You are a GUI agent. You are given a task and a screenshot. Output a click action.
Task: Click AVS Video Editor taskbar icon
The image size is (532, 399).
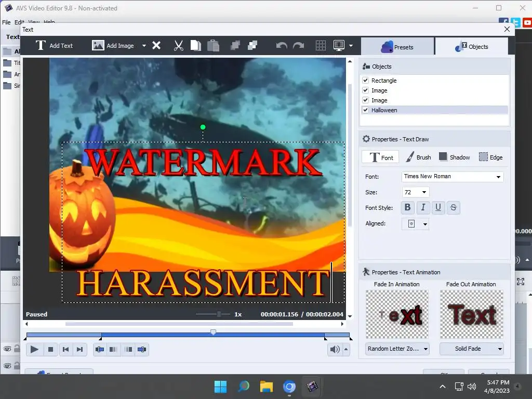[x=312, y=386]
